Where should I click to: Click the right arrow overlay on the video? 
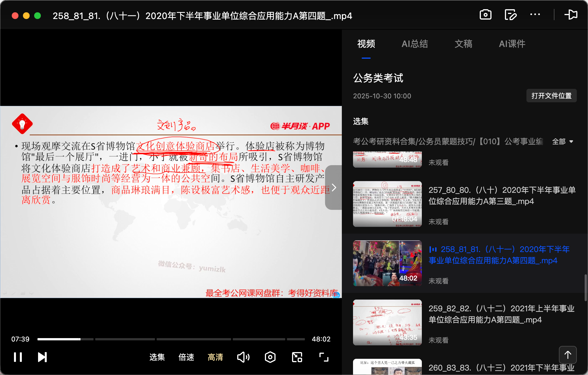[x=333, y=187]
